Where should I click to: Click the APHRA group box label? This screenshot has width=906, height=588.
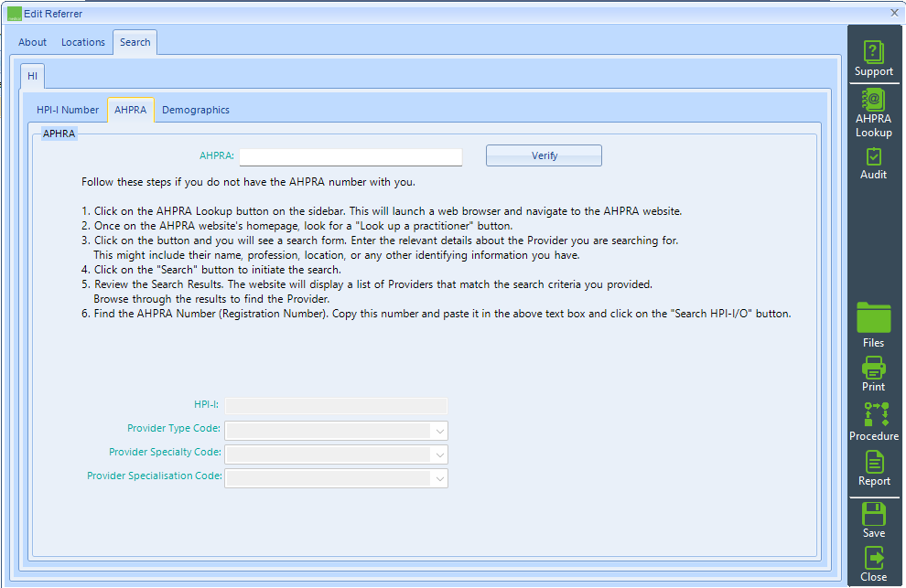[x=59, y=134]
